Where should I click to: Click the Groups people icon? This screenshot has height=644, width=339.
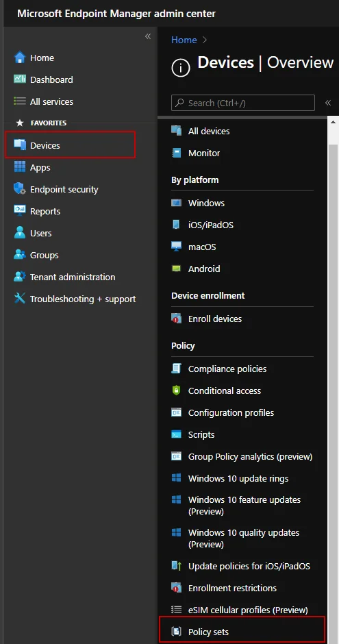pyautogui.click(x=20, y=255)
